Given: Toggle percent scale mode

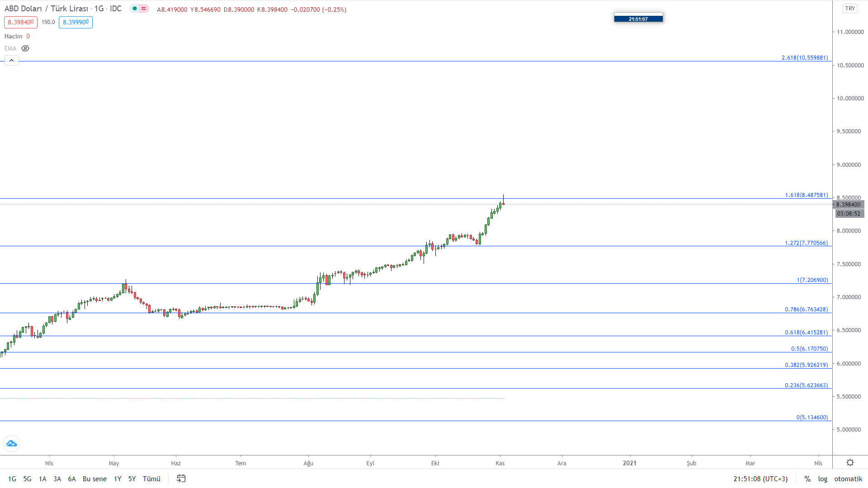Looking at the screenshot, I should [x=807, y=479].
